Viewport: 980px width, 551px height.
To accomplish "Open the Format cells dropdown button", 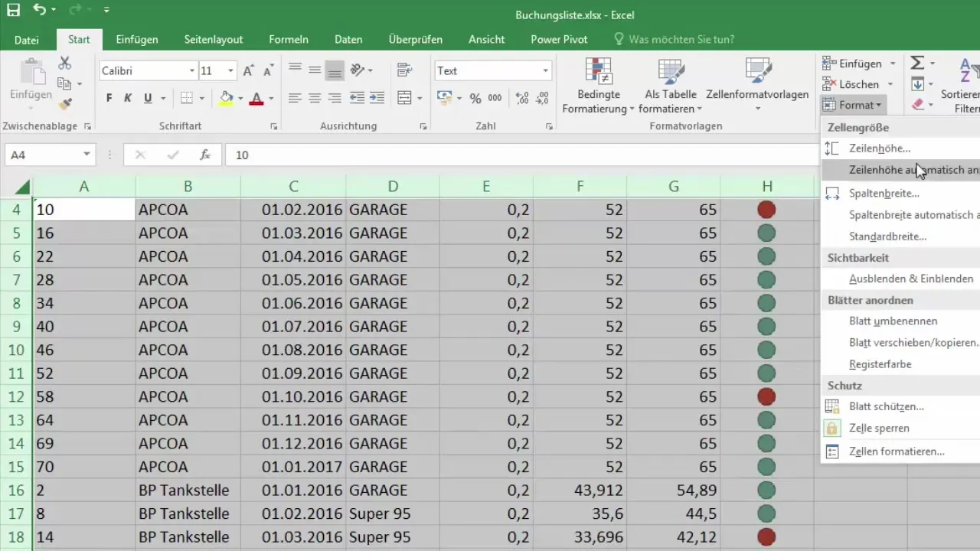I will point(853,104).
